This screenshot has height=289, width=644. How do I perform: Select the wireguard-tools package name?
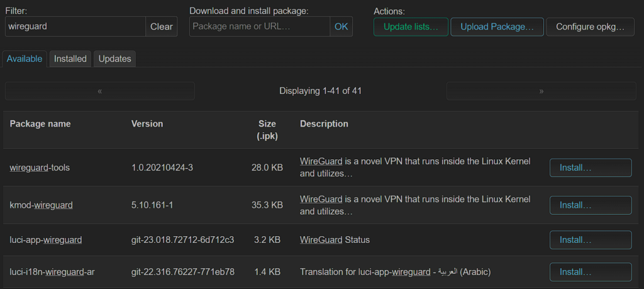[x=40, y=167]
